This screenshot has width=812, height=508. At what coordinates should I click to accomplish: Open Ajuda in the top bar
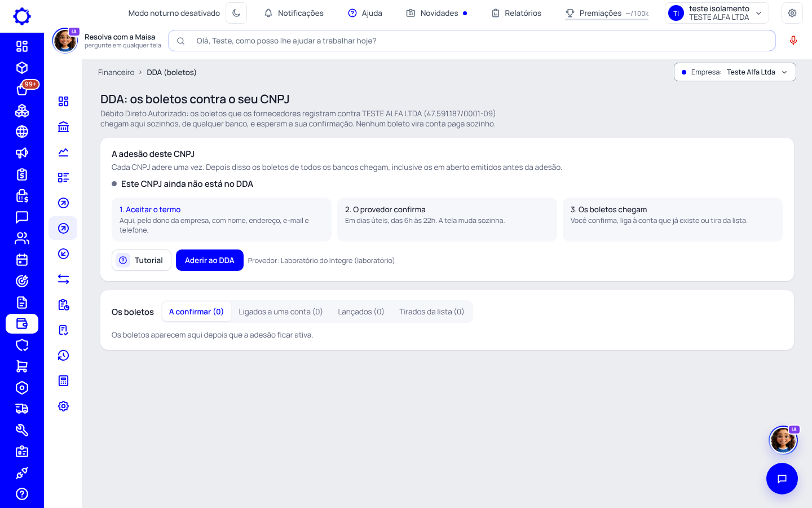(365, 13)
